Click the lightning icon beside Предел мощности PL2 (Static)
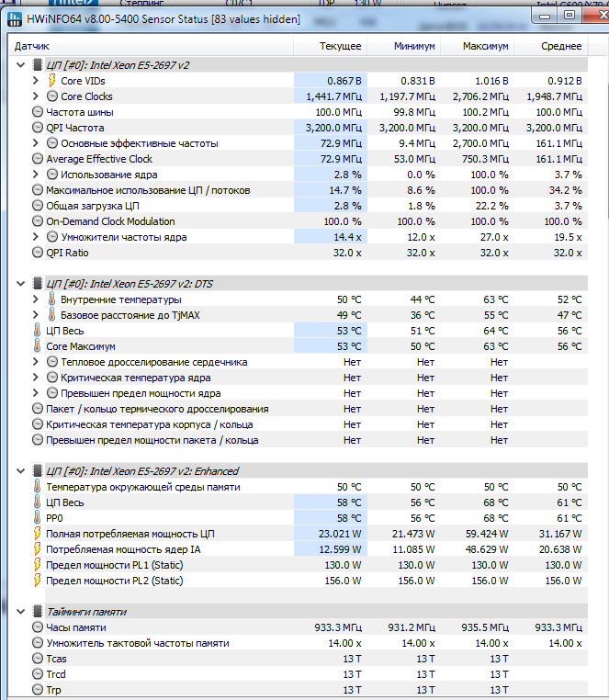 click(38, 581)
